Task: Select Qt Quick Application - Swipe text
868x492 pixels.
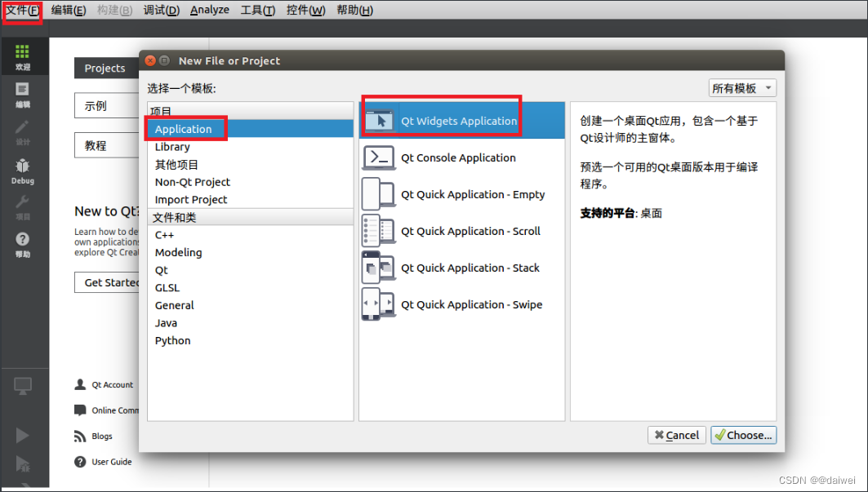Action: [x=472, y=304]
